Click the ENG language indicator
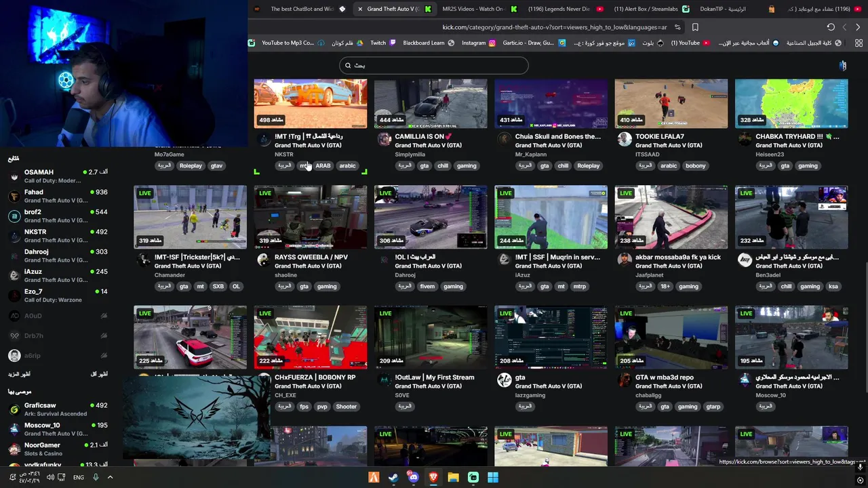 (x=79, y=477)
